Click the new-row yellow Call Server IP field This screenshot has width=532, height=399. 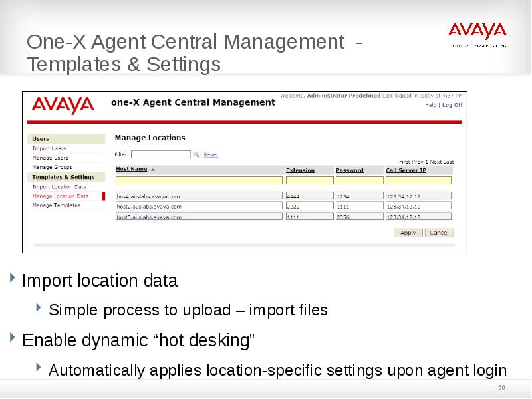[x=419, y=180]
